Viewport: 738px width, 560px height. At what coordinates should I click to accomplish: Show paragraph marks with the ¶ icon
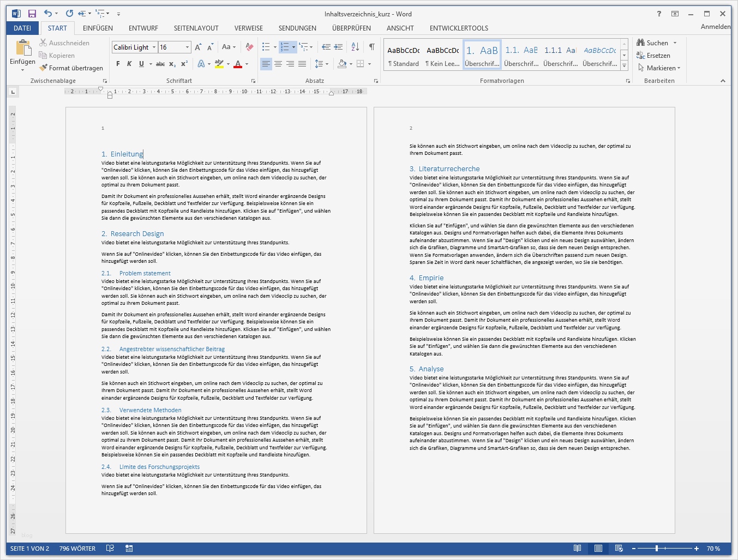pos(372,47)
